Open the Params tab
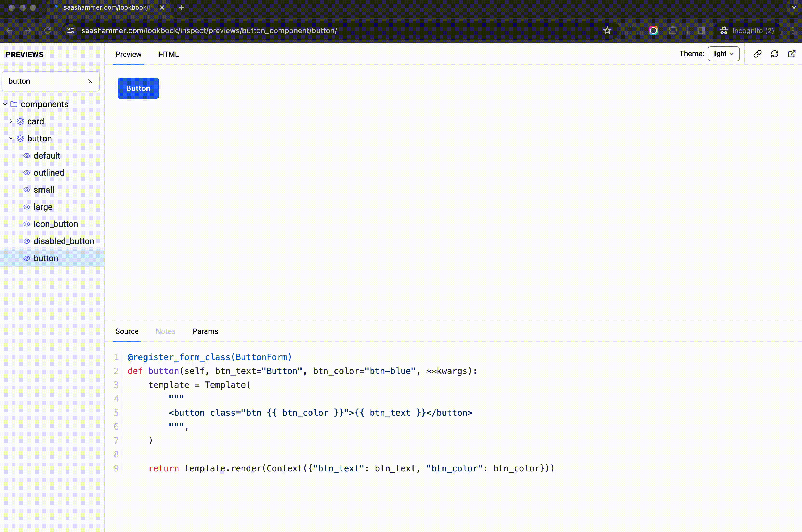 click(x=205, y=331)
